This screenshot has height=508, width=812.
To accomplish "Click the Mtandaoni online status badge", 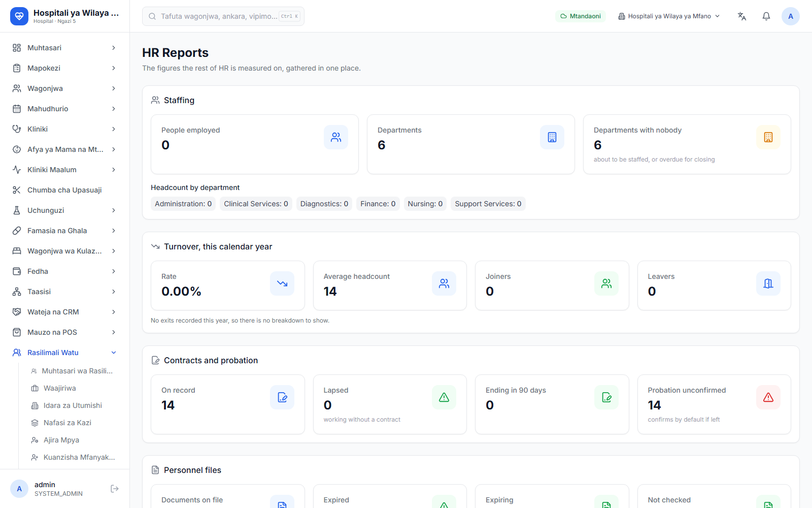I will tap(581, 16).
